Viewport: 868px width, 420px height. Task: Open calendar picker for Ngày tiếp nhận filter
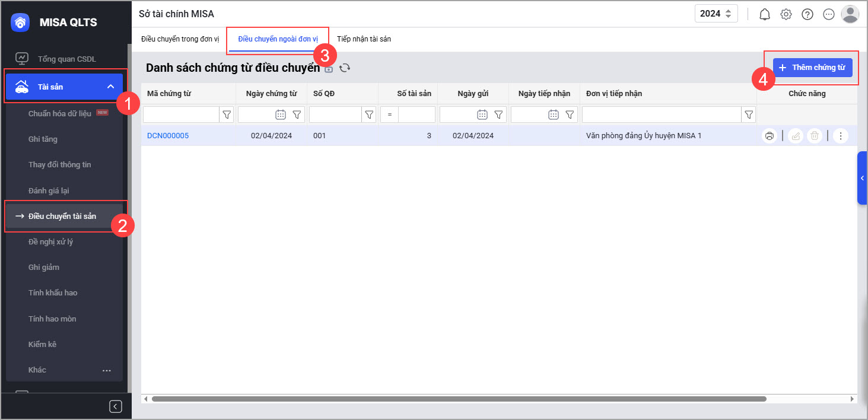554,114
